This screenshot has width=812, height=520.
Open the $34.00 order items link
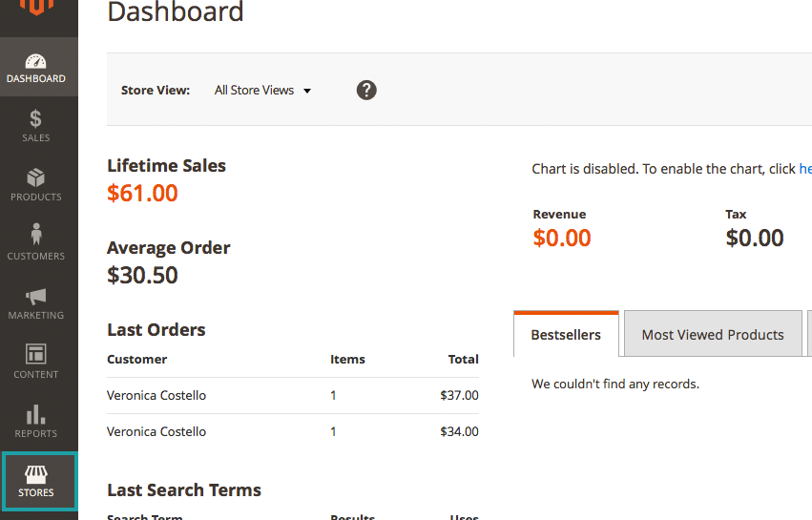point(333,432)
